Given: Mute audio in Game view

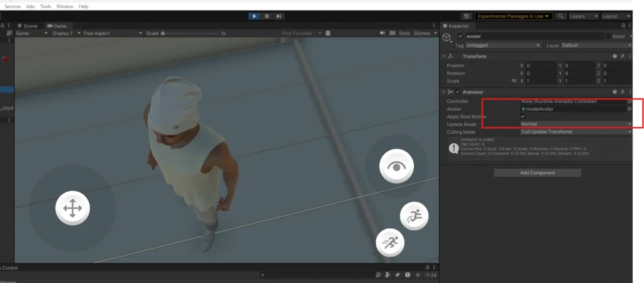Looking at the screenshot, I should pos(383,33).
